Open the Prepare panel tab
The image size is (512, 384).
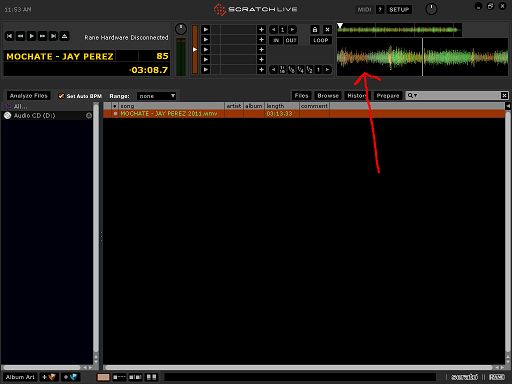[388, 96]
